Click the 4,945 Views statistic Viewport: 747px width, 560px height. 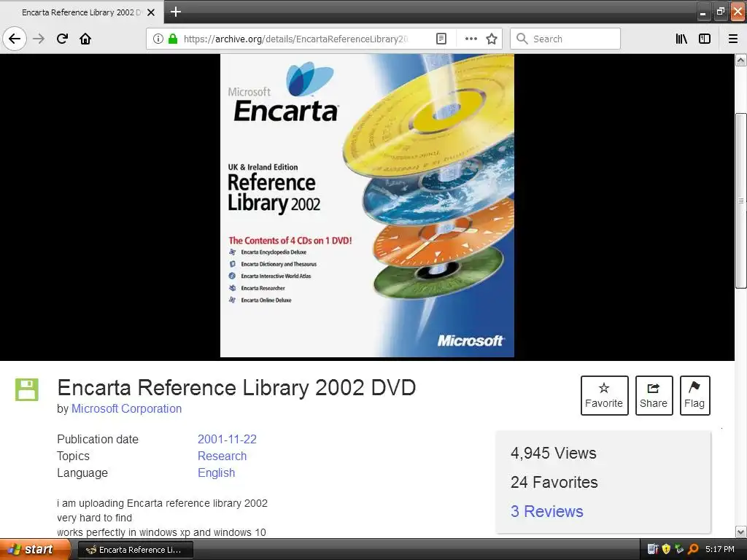[x=553, y=453]
